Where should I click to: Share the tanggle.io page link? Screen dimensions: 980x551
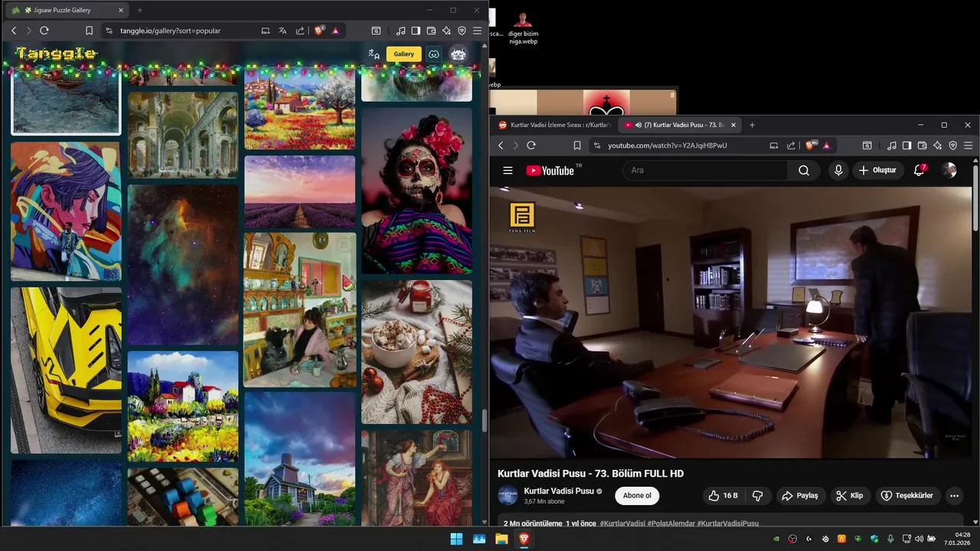pos(300,31)
